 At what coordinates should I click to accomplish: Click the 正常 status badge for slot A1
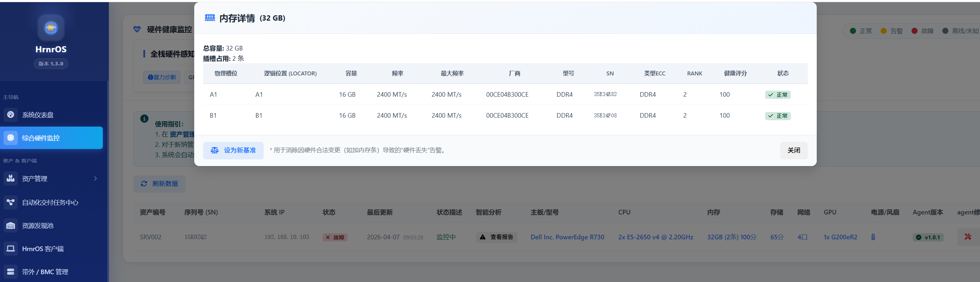tap(777, 95)
